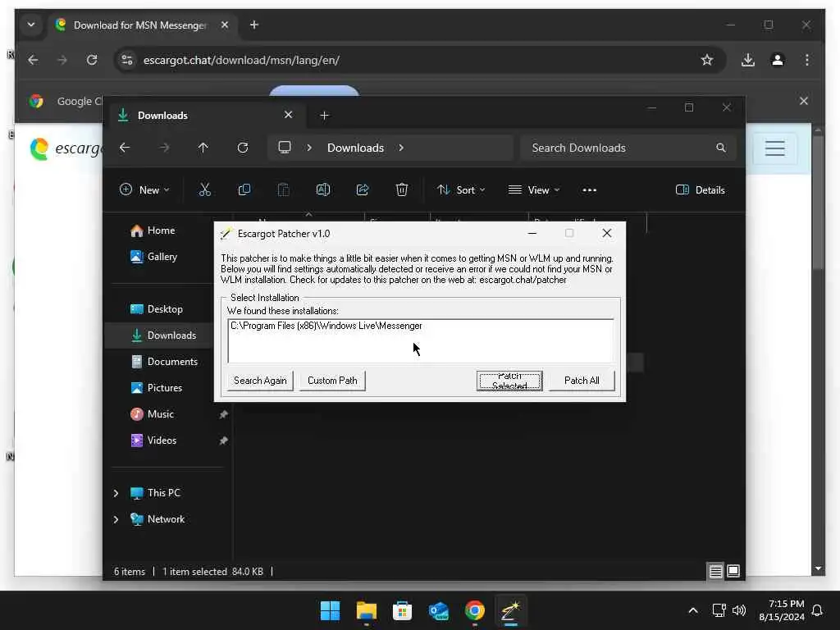The image size is (840, 630).
Task: Expand the This PC tree node
Action: point(116,493)
